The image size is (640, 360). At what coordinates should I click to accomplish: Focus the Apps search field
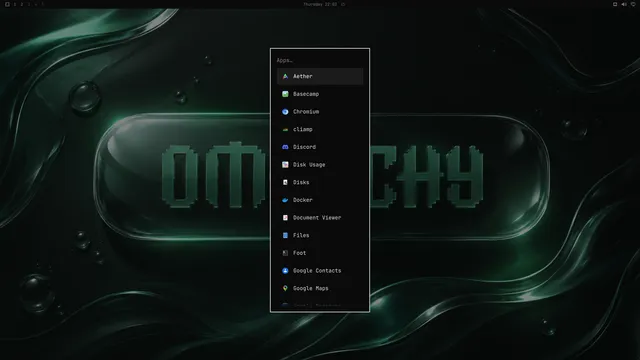(x=320, y=60)
